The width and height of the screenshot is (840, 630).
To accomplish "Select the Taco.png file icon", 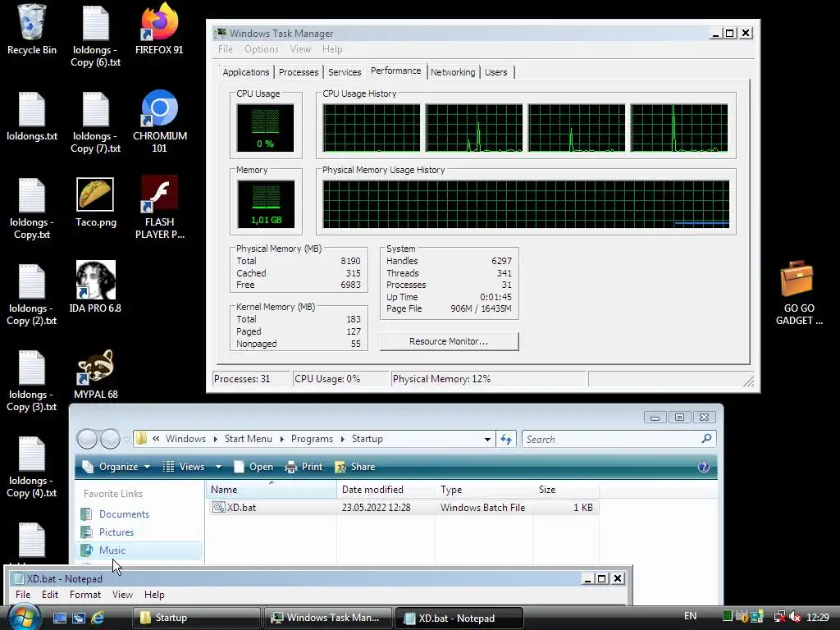I will coord(95,202).
